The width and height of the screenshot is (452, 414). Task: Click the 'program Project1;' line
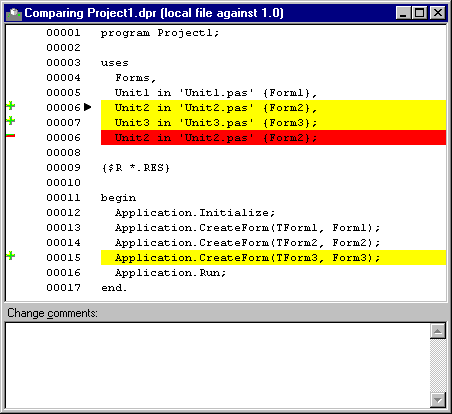[160, 33]
